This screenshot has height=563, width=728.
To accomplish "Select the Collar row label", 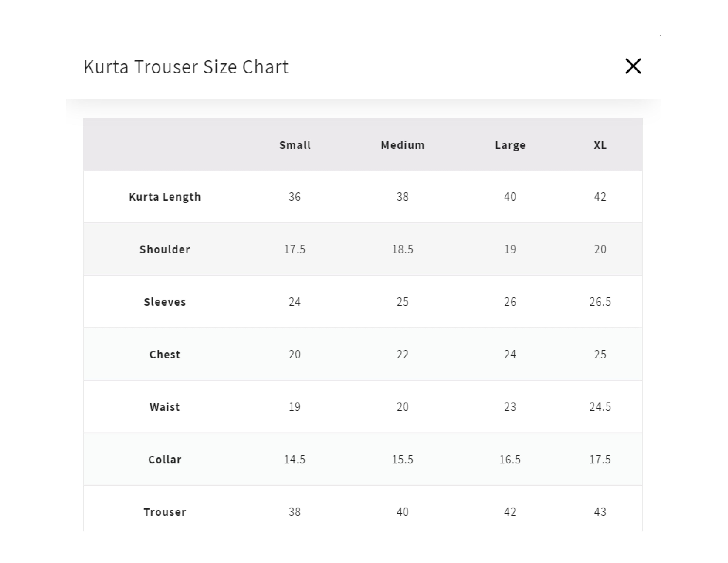I will pos(165,459).
